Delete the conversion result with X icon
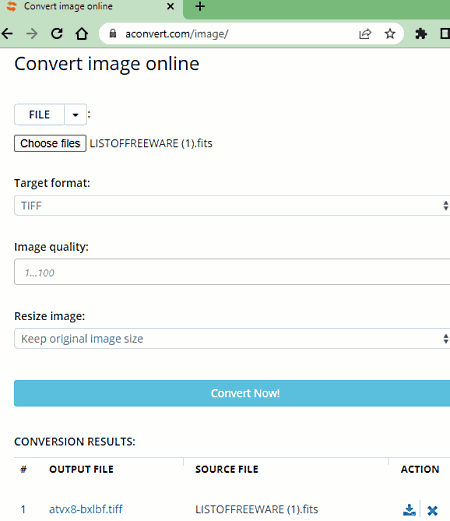Viewport: 450px width, 521px height. coord(433,510)
